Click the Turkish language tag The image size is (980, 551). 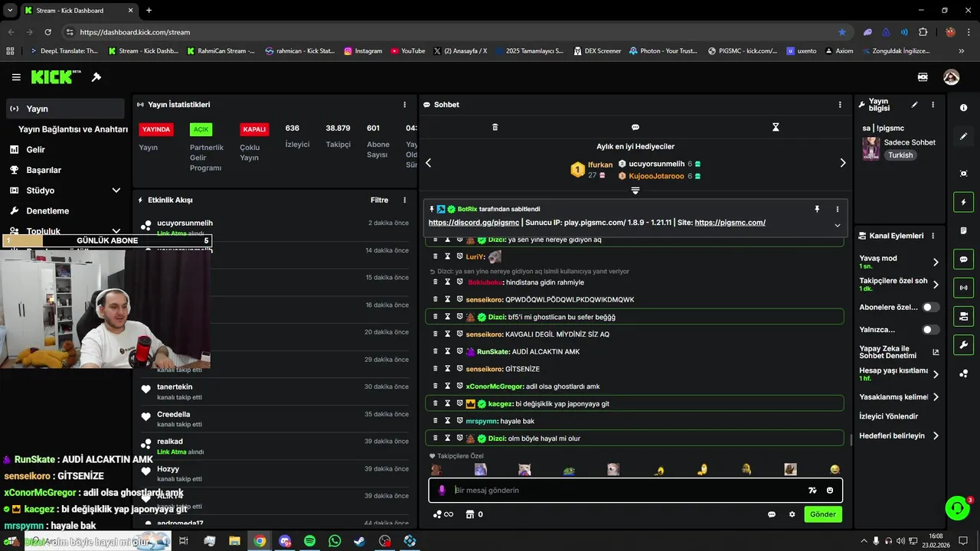900,155
